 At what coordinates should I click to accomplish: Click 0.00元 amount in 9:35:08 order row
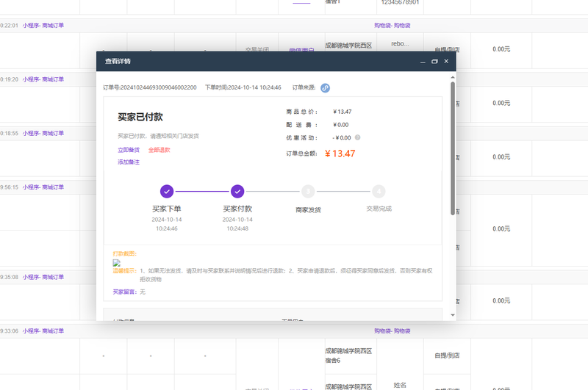click(x=501, y=301)
